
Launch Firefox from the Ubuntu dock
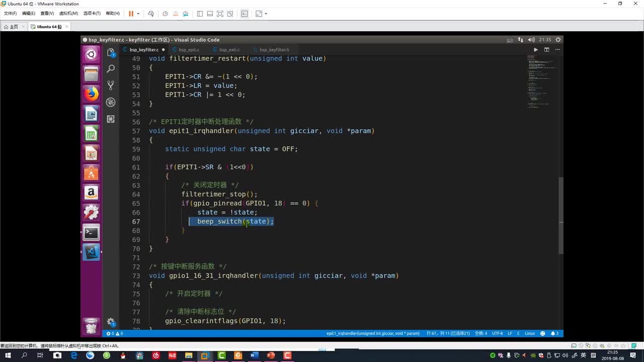[91, 94]
